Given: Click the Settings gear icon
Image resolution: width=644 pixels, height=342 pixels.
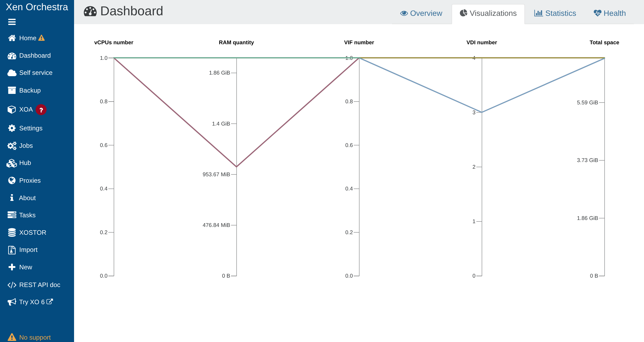Looking at the screenshot, I should 12,128.
